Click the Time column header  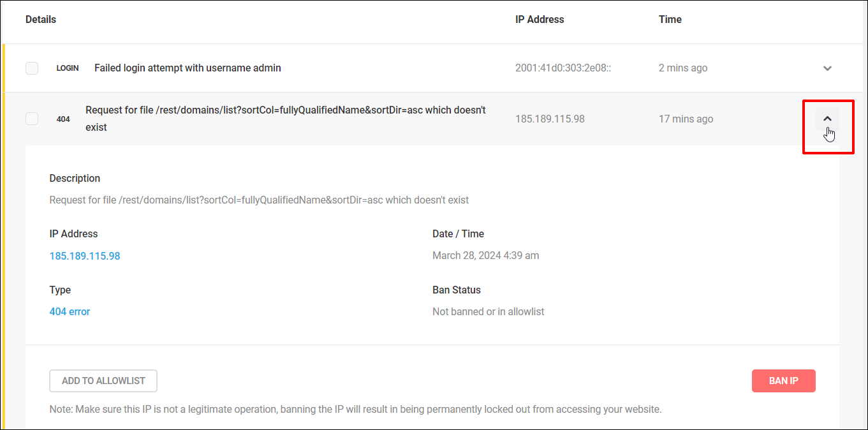670,20
